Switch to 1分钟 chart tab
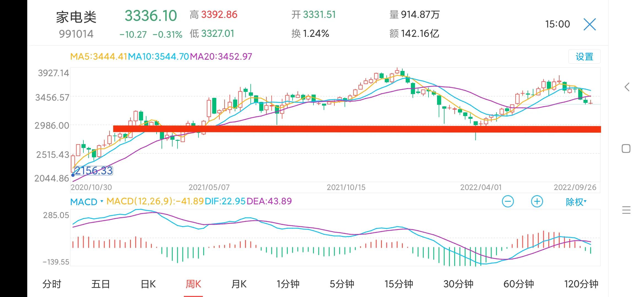Viewport: 644px width, 297px height. (x=288, y=284)
